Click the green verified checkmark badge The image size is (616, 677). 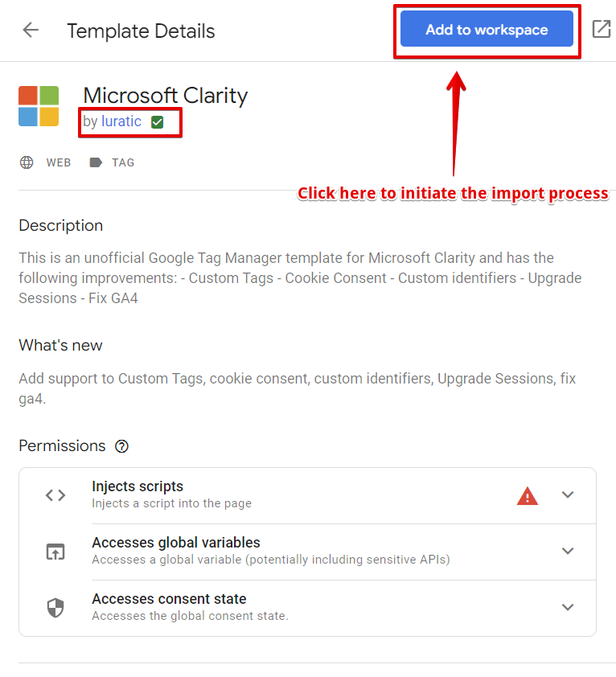[x=158, y=122]
